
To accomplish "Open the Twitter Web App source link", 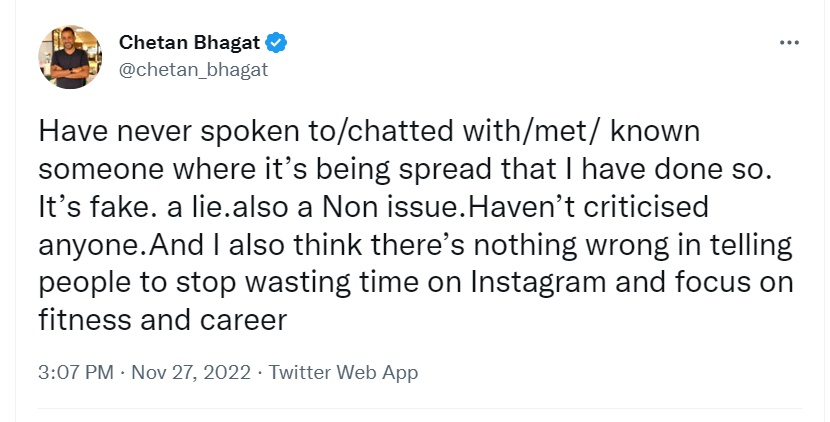I will pos(343,373).
